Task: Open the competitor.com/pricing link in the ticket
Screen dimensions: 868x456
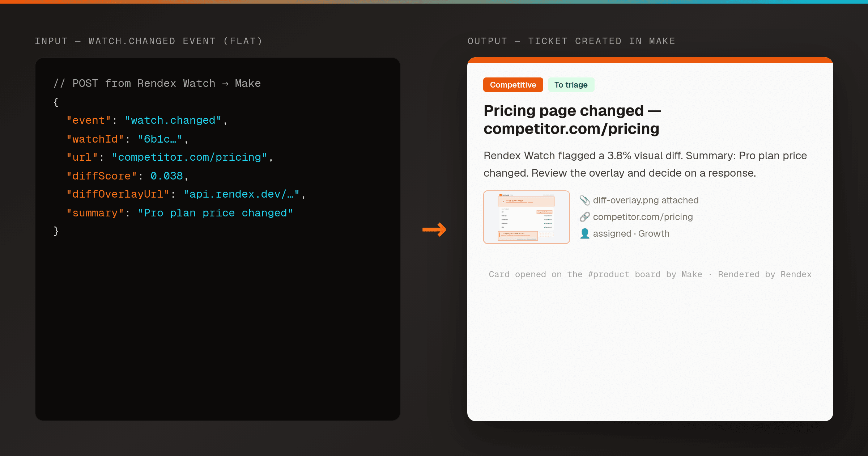Action: pos(643,217)
